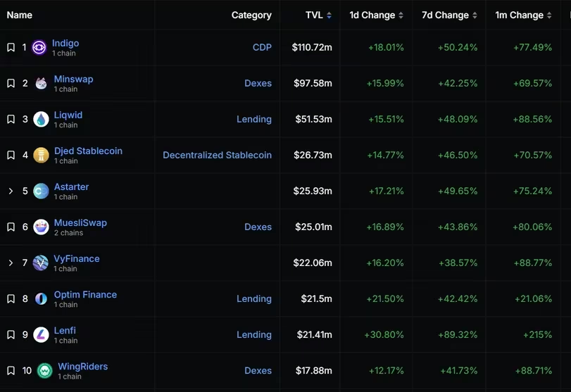This screenshot has height=392, width=571.
Task: Click the WingRiders green logo icon
Action: click(45, 370)
